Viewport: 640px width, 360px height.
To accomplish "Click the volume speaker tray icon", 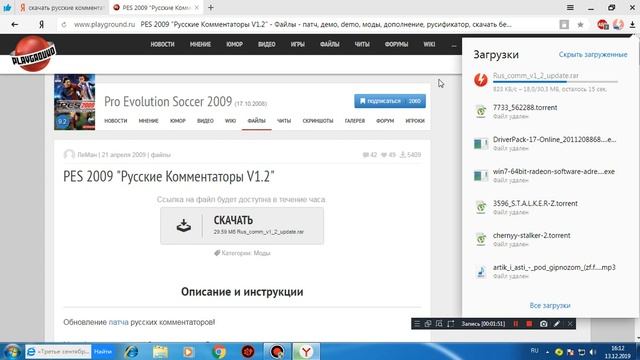I will point(593,352).
